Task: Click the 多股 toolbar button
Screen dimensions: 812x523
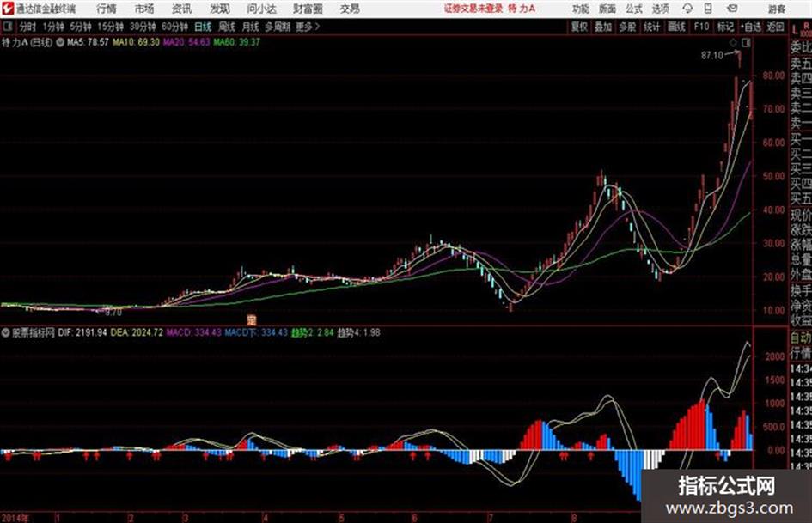Action: (627, 27)
